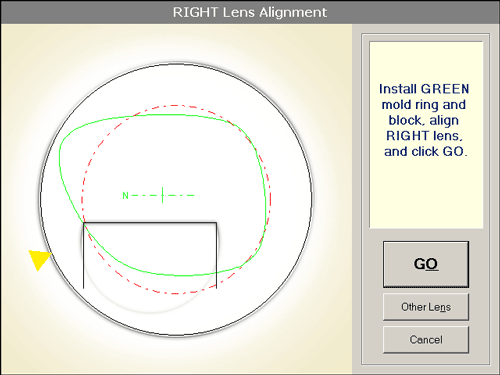Click the large GO button
The image size is (500, 375).
tap(426, 264)
